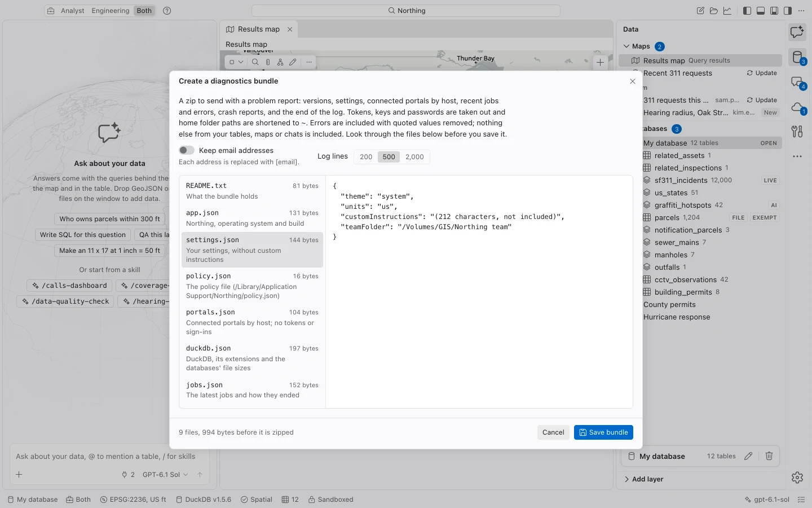
Task: Open GPT-6.1 Sol model dropdown
Action: (x=165, y=475)
